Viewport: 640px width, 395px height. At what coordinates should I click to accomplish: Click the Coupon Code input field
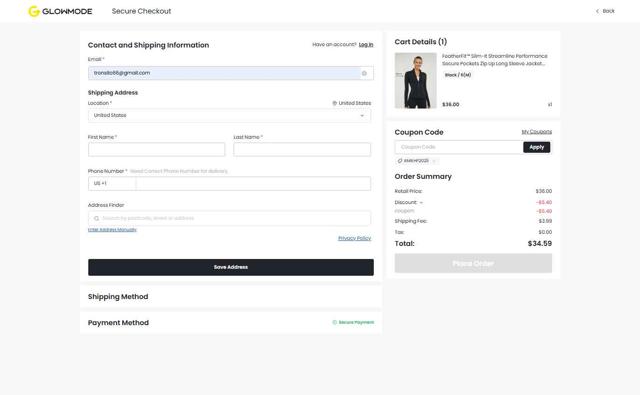pyautogui.click(x=459, y=147)
